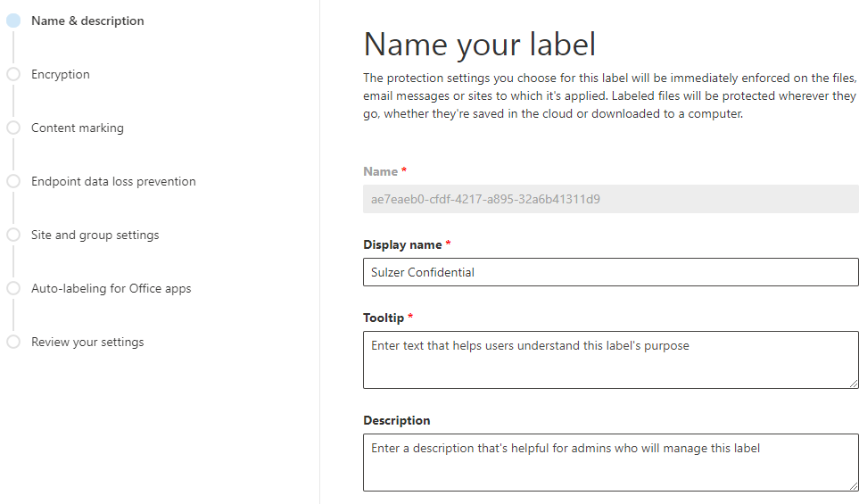Click the Name & description step circle
This screenshot has height=504, width=867.
point(13,21)
